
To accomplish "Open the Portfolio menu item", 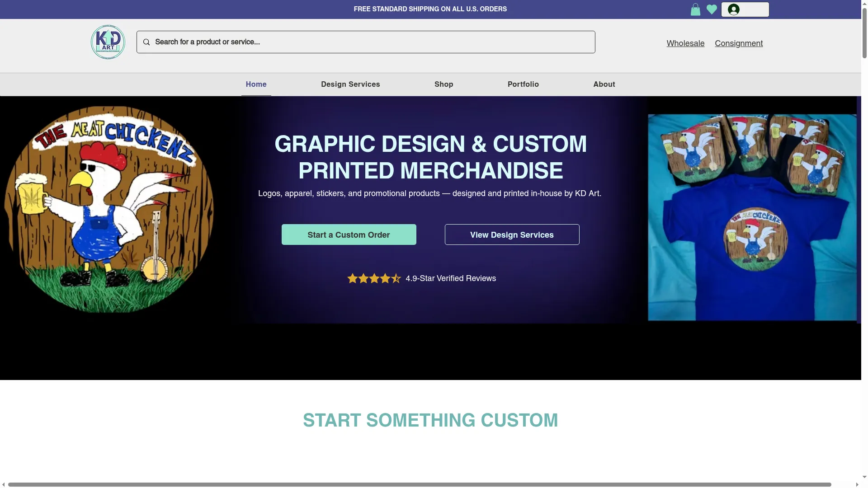I will point(523,84).
